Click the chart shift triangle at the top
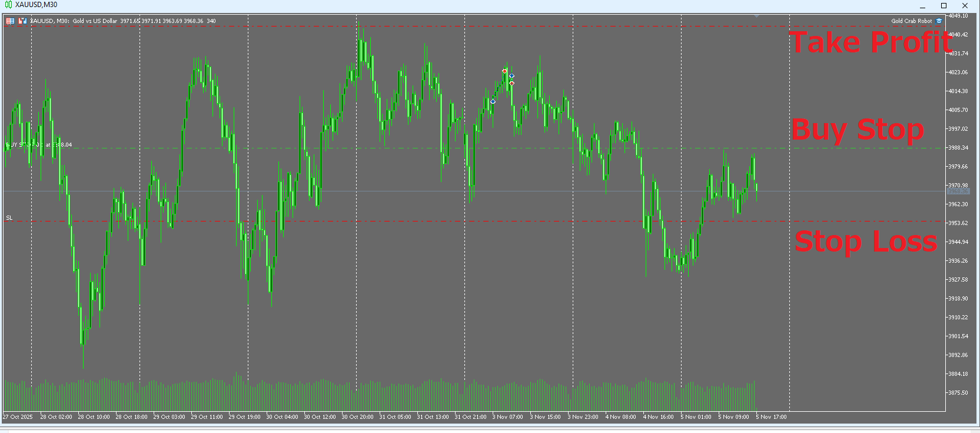The height and width of the screenshot is (433, 980). (756, 16)
